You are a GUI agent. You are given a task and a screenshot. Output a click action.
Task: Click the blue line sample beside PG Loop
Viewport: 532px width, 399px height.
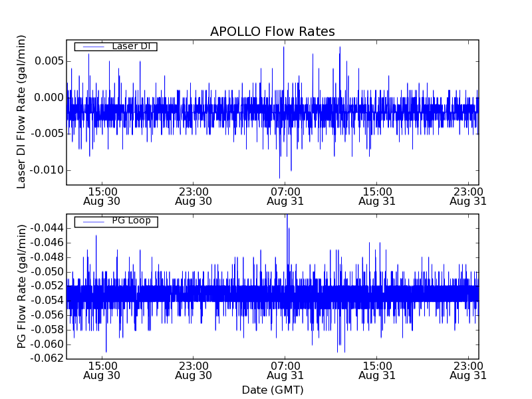[92, 221]
